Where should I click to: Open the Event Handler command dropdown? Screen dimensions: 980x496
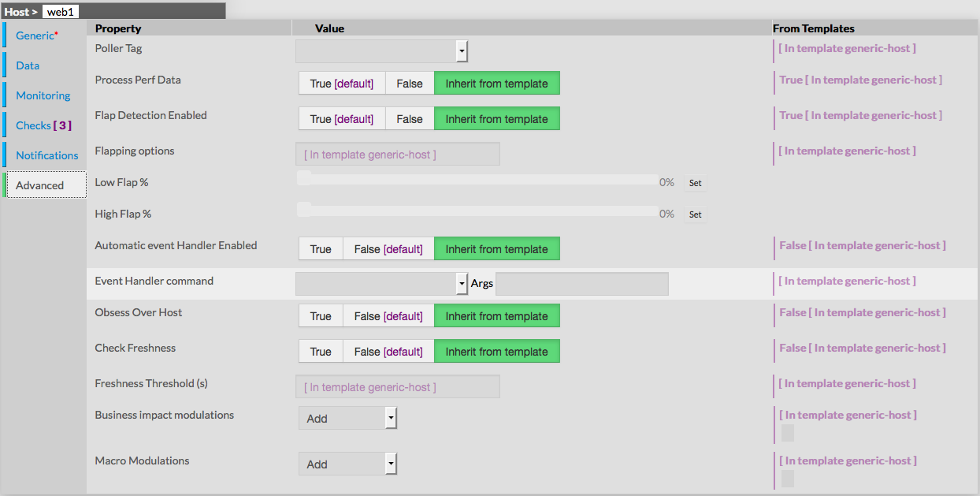(462, 284)
